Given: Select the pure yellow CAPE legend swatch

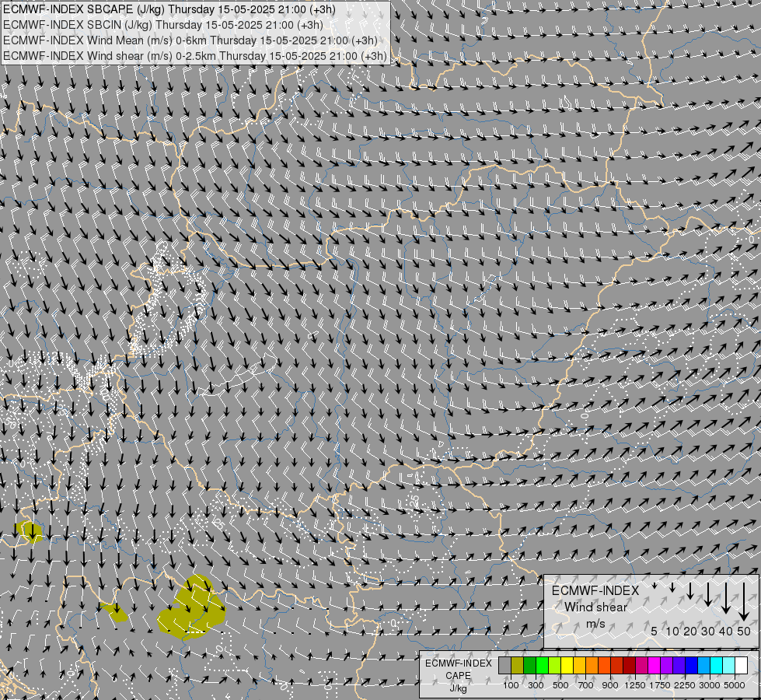Looking at the screenshot, I should [567, 666].
